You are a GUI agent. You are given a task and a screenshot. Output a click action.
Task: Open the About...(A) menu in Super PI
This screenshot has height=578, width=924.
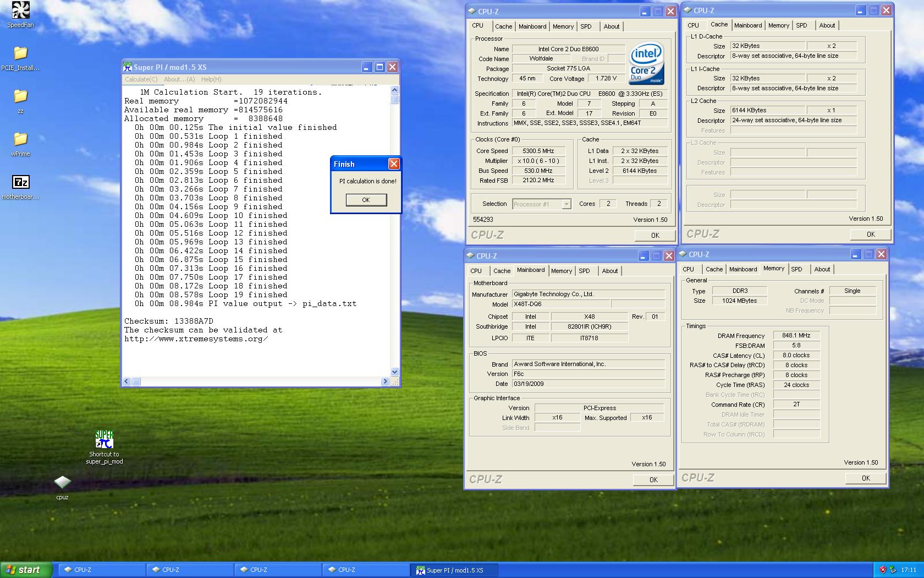(179, 79)
